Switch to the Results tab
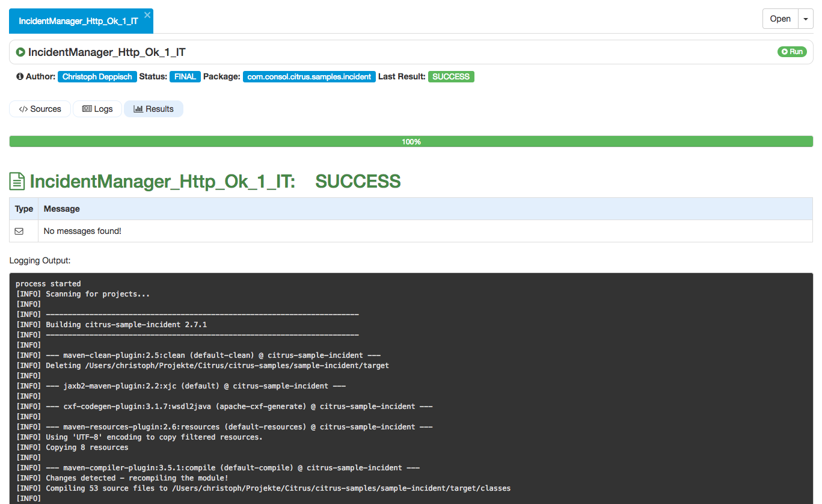 coord(153,109)
